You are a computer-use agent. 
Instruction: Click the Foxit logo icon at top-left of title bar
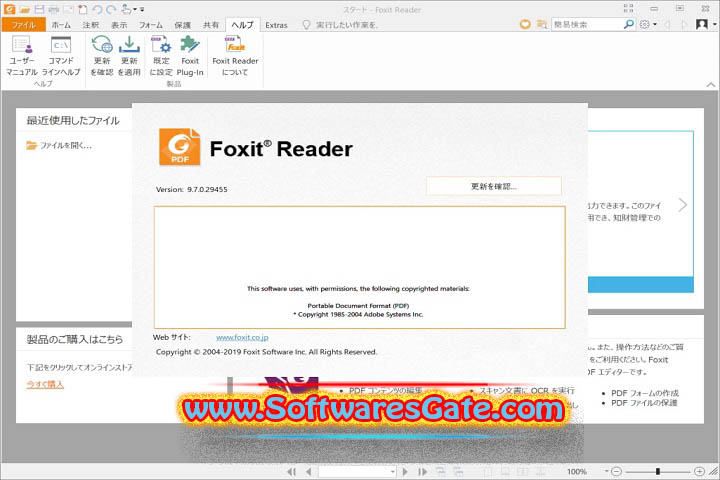coord(9,9)
